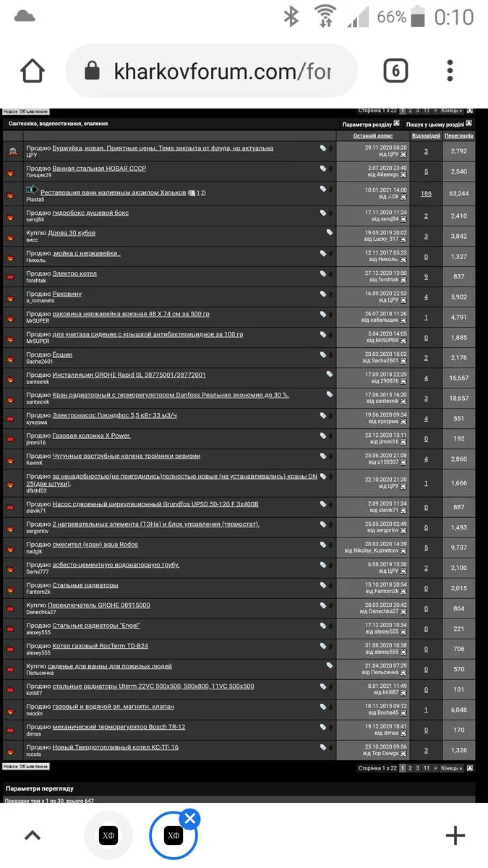The image size is (488, 868).
Task: Jump to the last post from J.Ok
Action: (403, 197)
